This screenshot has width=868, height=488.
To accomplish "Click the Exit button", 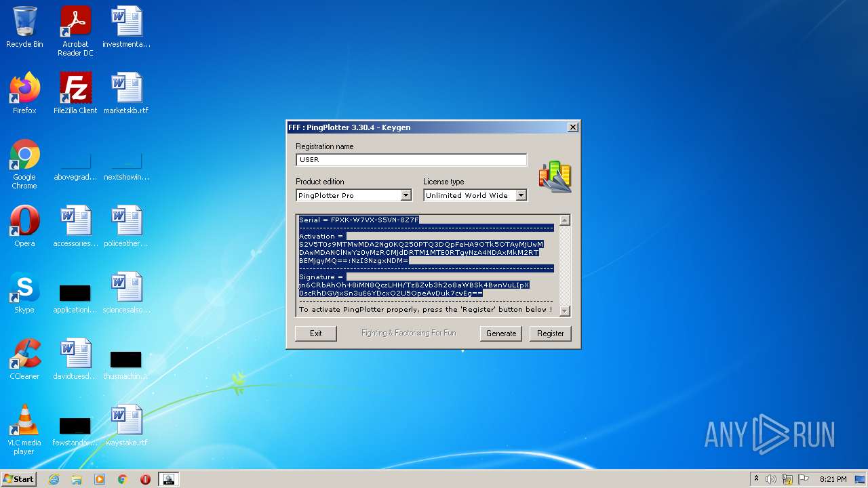I will pos(316,333).
